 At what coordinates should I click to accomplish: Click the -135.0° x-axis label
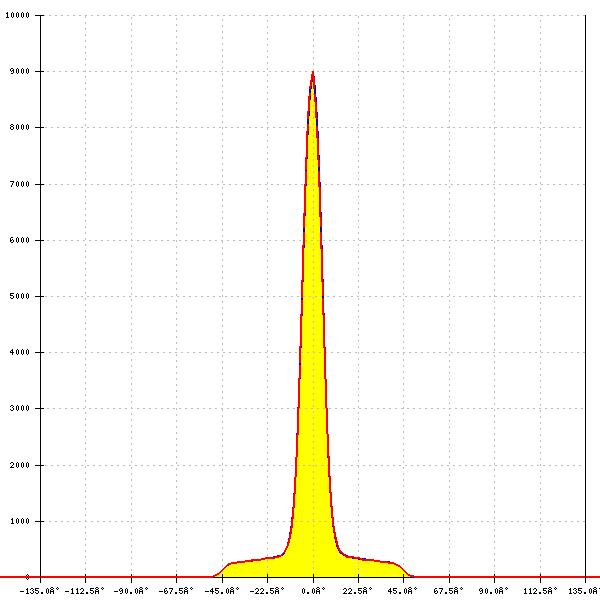click(x=41, y=590)
